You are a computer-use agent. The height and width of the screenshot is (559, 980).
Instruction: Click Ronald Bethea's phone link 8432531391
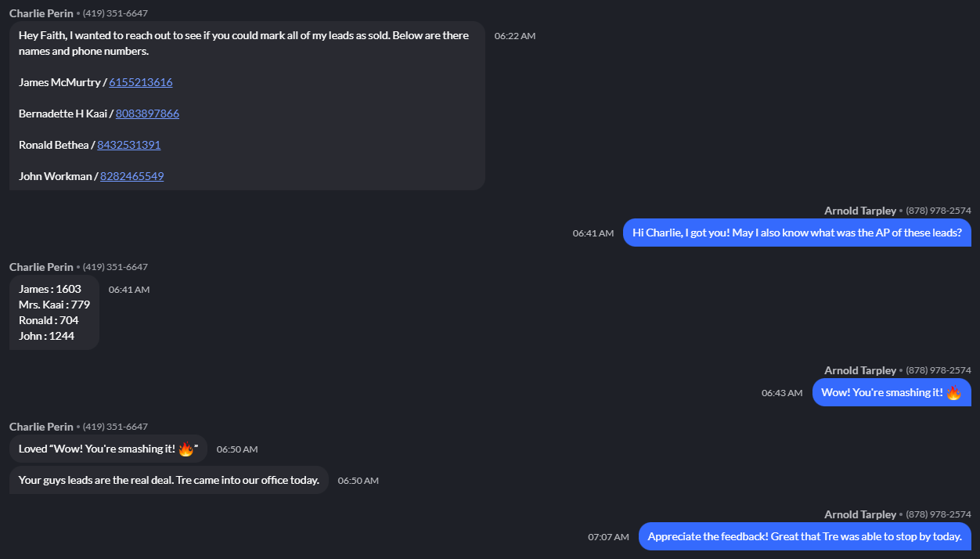tap(128, 145)
